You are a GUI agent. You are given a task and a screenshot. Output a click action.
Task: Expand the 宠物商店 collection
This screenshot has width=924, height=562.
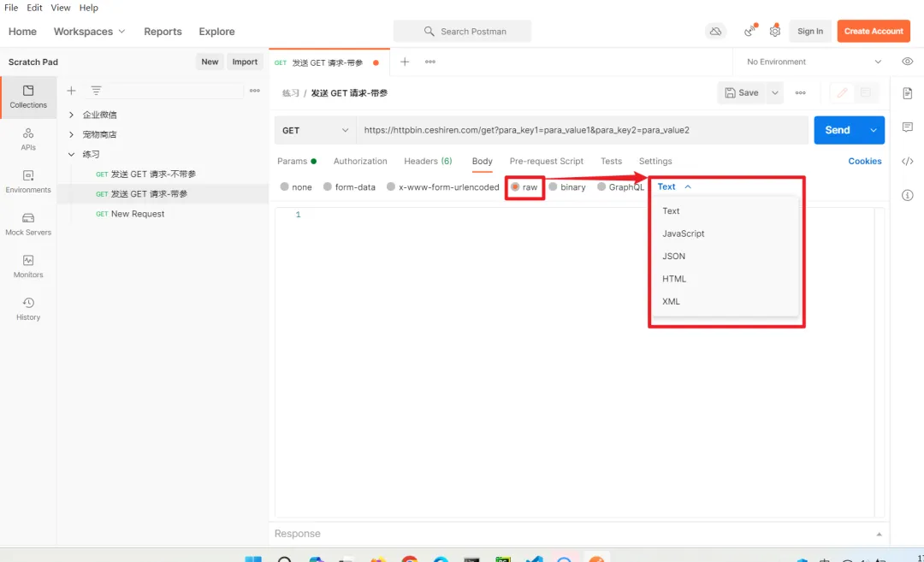click(x=71, y=135)
